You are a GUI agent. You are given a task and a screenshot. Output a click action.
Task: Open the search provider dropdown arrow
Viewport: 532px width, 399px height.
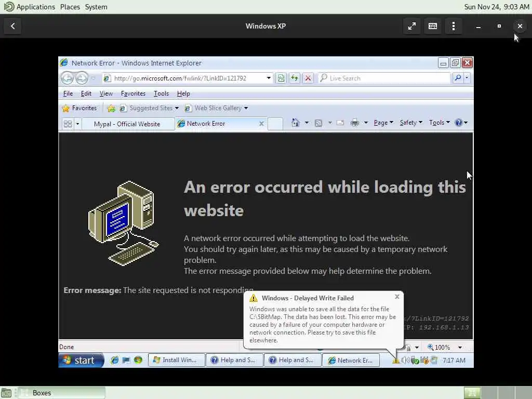[467, 78]
